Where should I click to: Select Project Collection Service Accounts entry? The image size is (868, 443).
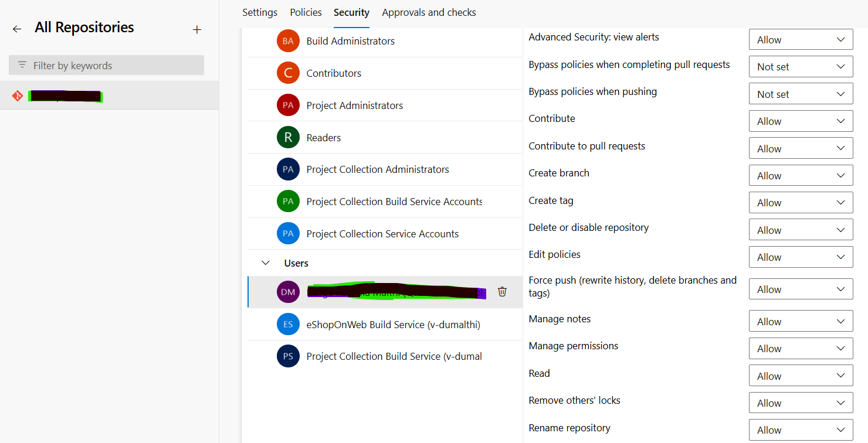382,233
